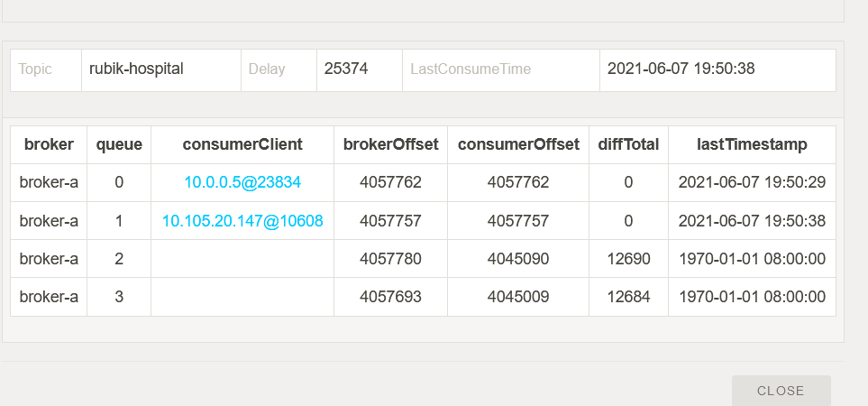
Task: Click consumerOffset cell 4045009
Action: [518, 297]
